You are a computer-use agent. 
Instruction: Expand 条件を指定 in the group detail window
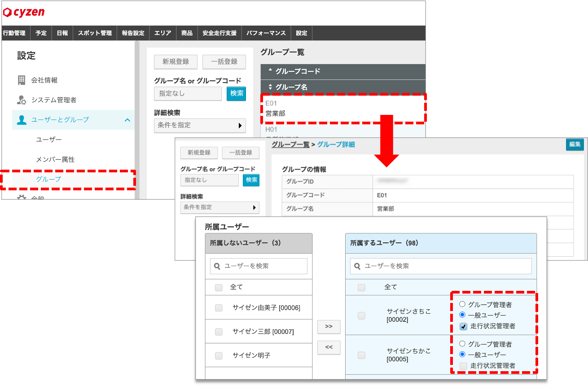[220, 207]
